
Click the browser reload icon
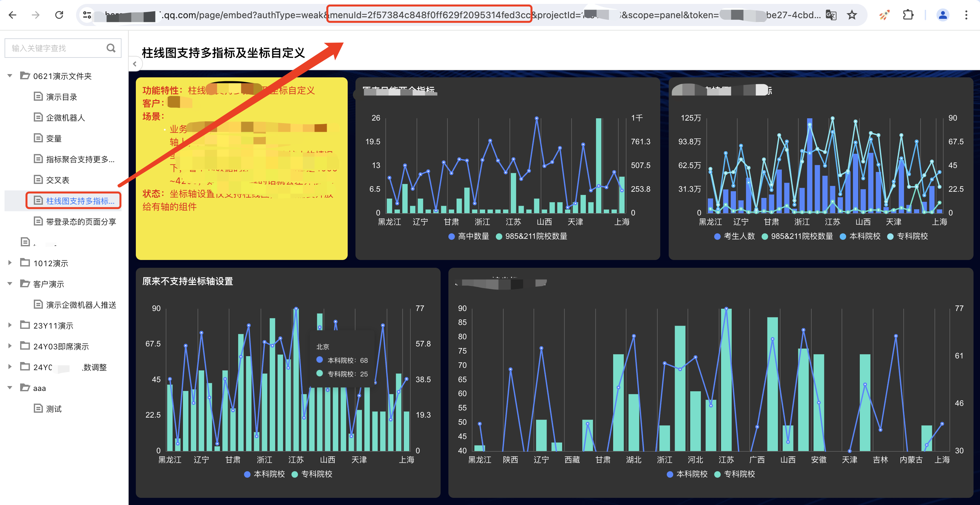coord(59,15)
